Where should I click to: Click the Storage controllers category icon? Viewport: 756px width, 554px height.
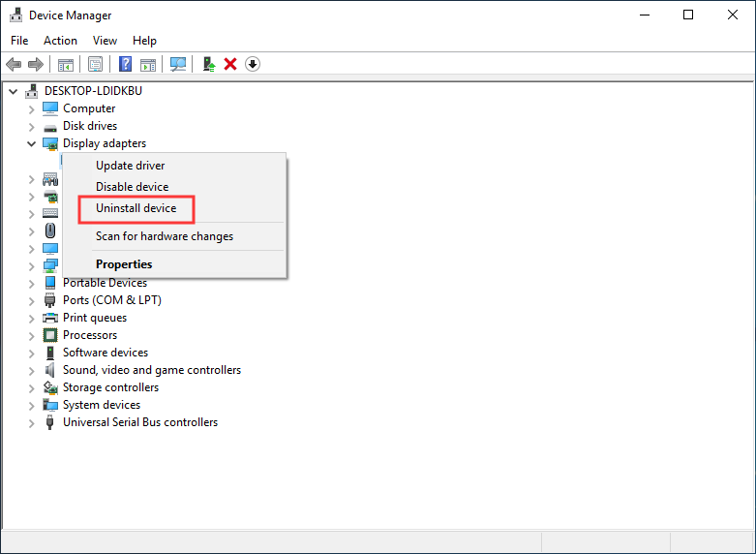(50, 387)
